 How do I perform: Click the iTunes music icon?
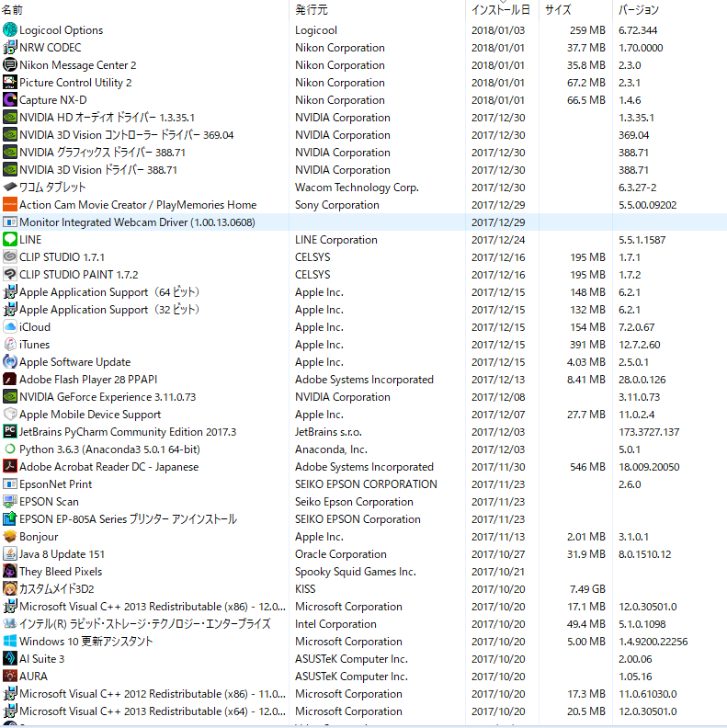(x=10, y=345)
